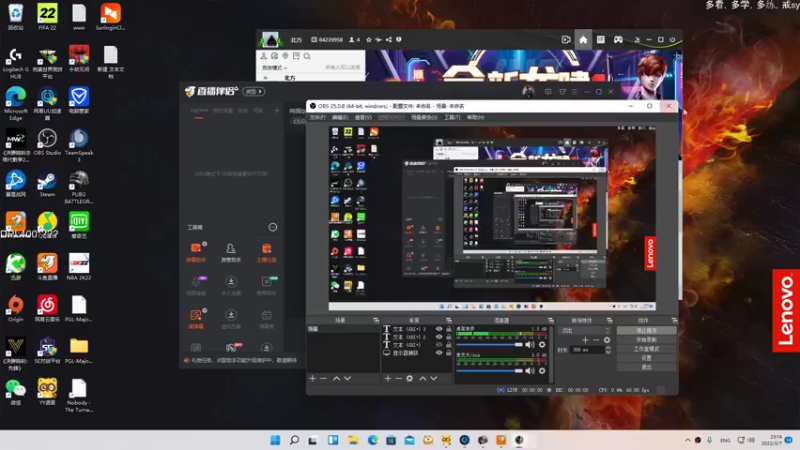Screen dimensions: 800x450
Task: Open transition properties gear icon
Action: [x=607, y=340]
